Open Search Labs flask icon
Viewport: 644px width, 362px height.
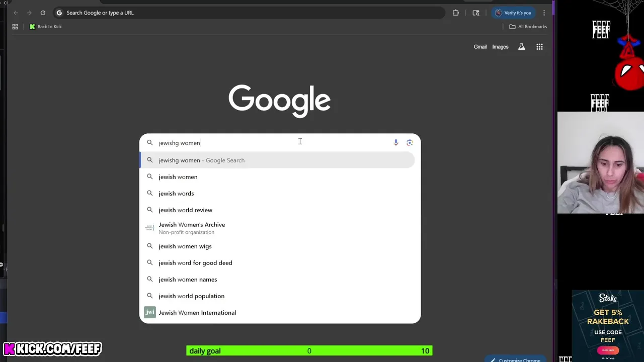click(522, 47)
